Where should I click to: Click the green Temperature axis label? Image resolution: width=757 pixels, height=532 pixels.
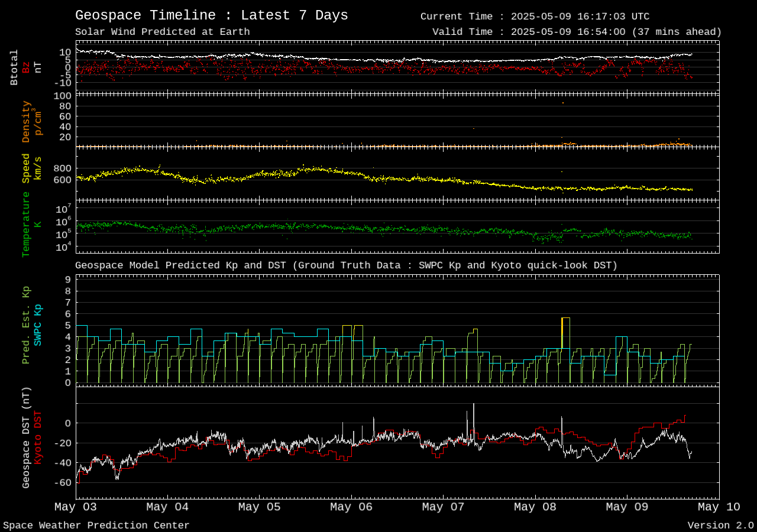coord(26,225)
